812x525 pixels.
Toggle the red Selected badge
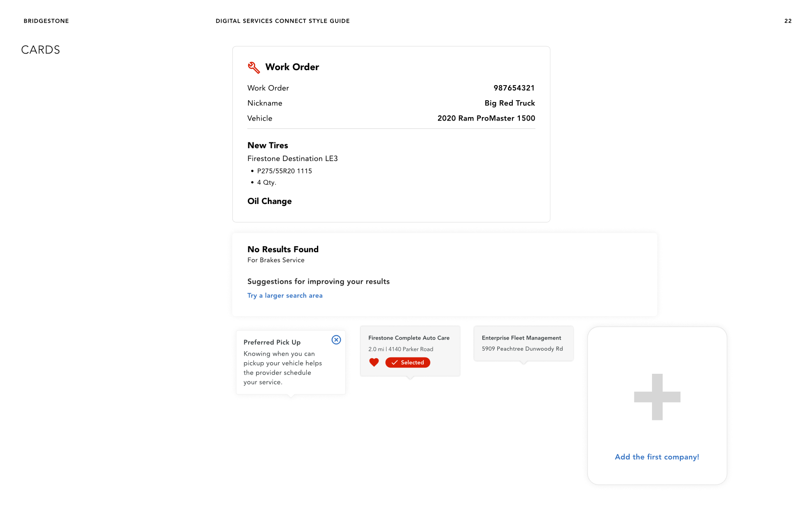pos(408,362)
